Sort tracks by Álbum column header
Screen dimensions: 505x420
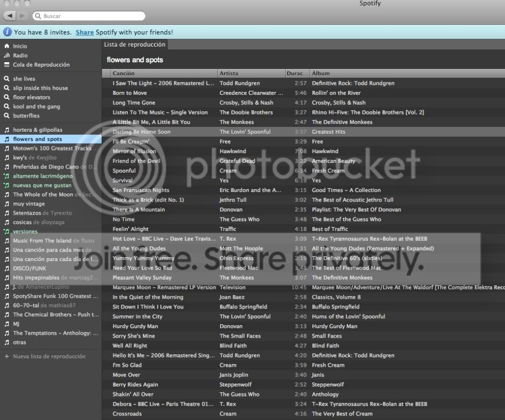pos(321,74)
